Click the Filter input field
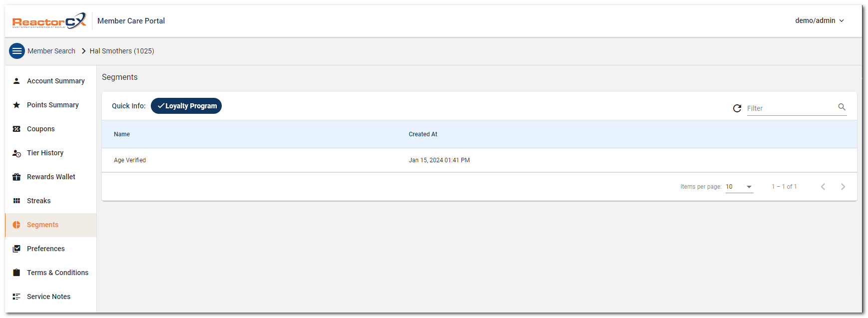The image size is (868, 318). click(x=790, y=108)
